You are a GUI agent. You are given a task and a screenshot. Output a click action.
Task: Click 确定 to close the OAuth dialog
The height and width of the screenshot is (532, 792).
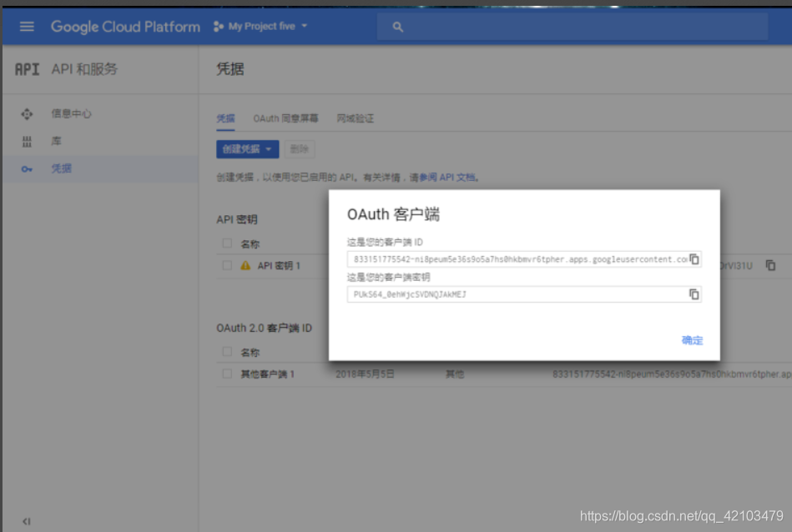click(x=691, y=340)
